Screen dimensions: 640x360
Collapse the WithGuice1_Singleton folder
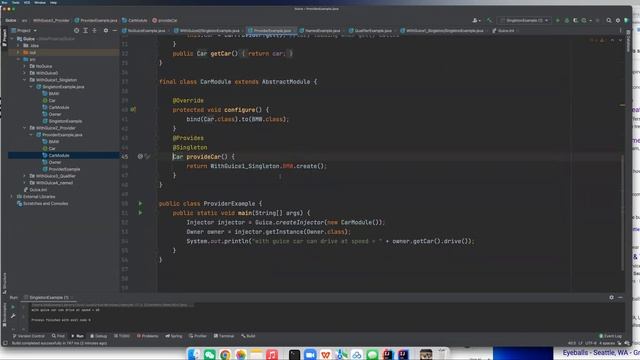(24, 80)
